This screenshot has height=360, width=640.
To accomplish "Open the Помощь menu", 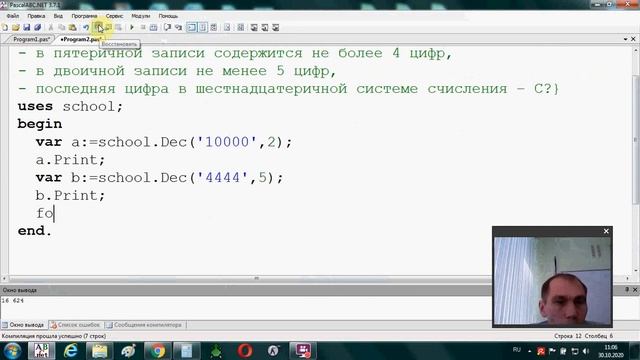I will click(168, 16).
